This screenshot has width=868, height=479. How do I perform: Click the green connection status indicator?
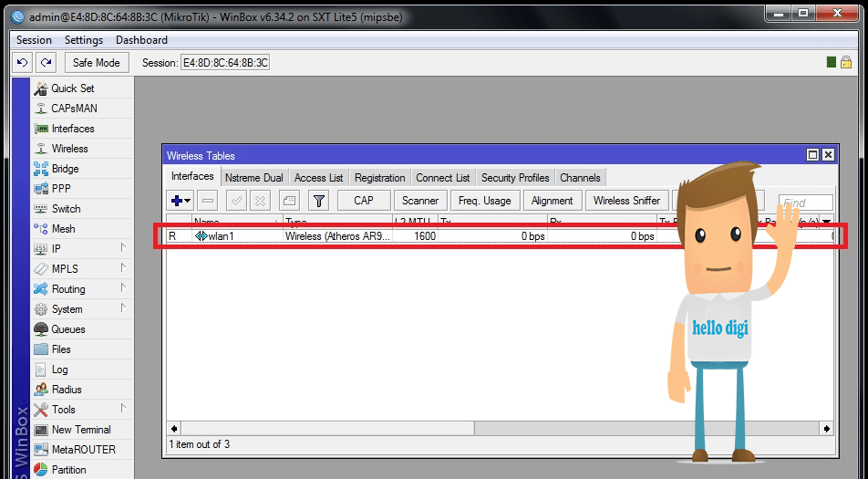click(831, 63)
